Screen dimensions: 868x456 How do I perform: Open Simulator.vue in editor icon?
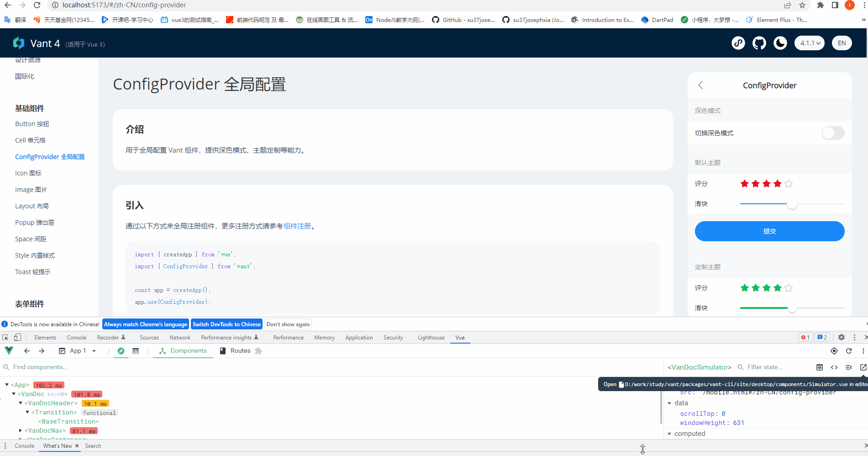click(863, 367)
